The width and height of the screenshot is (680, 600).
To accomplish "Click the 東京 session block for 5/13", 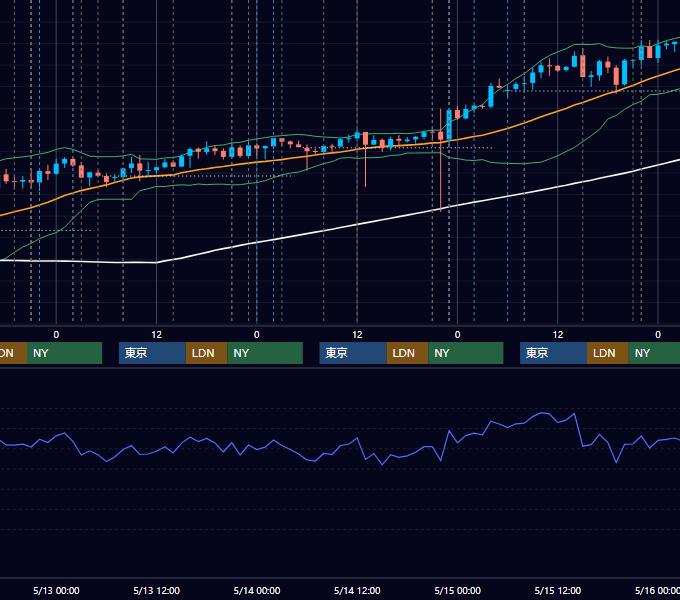I will [152, 353].
